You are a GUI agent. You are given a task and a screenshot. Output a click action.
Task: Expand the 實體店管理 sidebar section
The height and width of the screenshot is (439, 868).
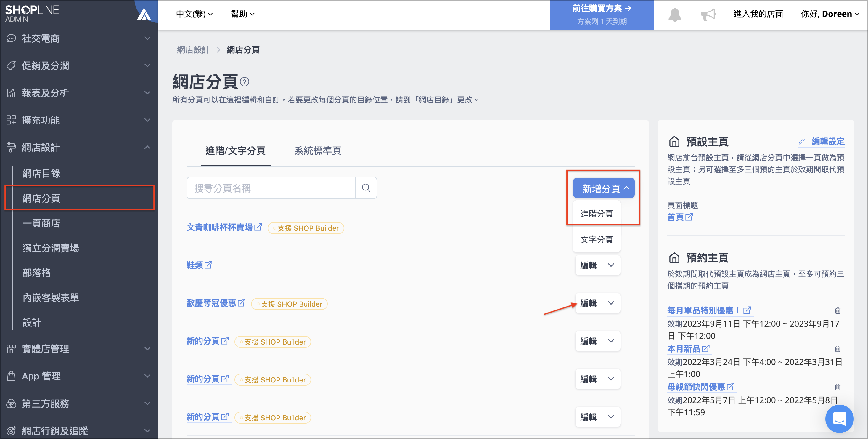pyautogui.click(x=147, y=349)
